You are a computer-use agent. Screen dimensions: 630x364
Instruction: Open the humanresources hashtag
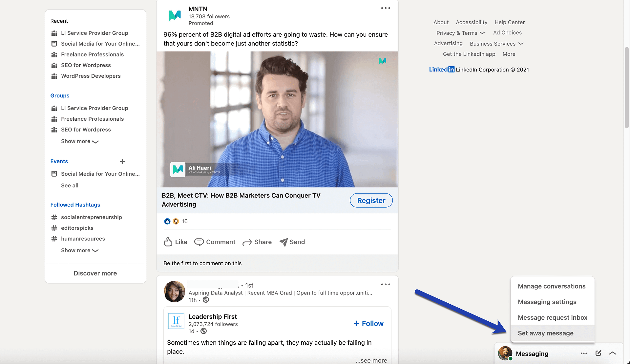[83, 239]
